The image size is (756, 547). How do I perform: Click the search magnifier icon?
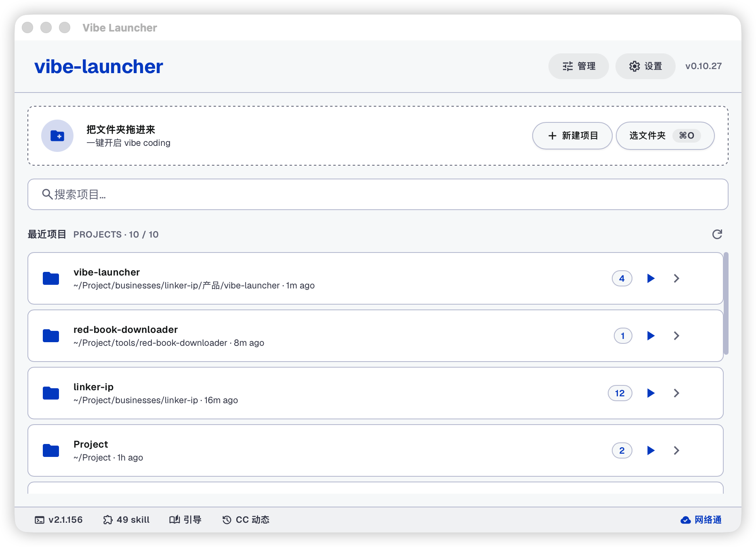click(47, 194)
